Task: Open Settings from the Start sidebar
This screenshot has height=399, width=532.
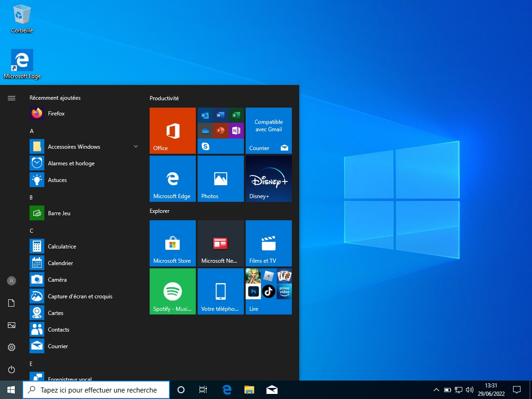Action: tap(12, 347)
